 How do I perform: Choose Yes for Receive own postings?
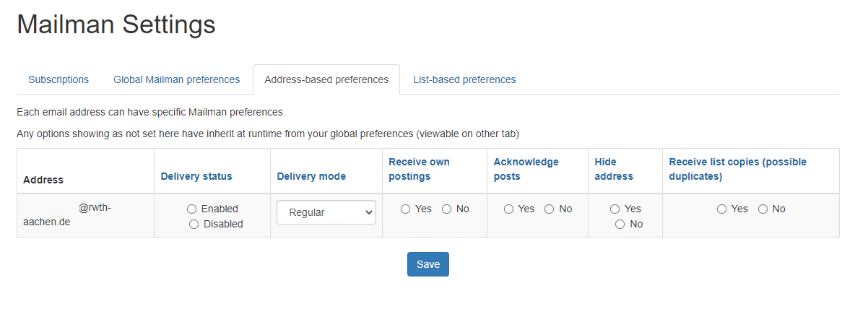pos(405,209)
